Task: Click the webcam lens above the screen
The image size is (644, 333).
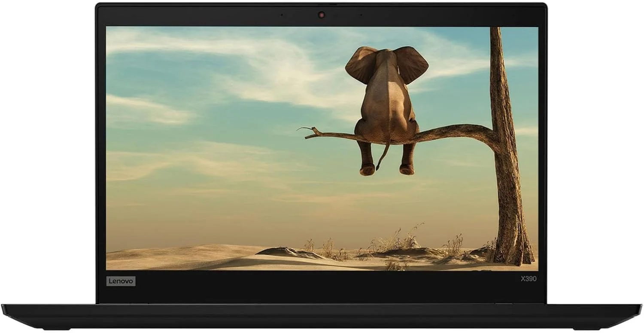Action: coord(321,15)
